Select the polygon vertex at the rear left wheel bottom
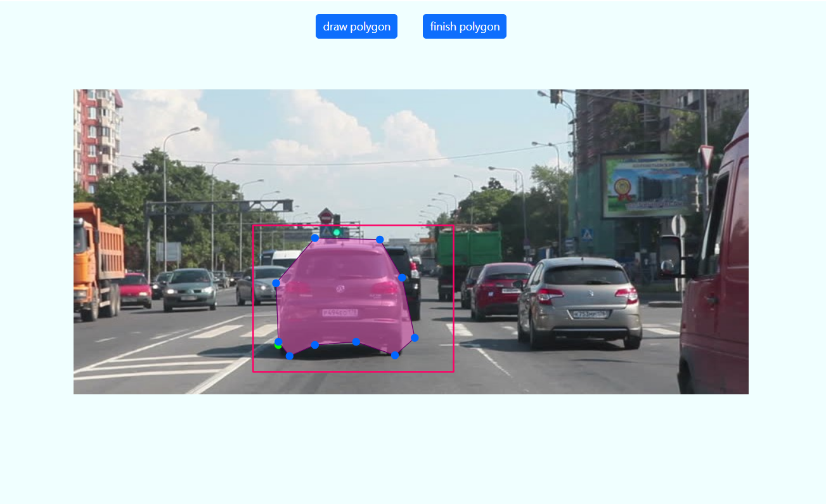This screenshot has height=504, width=826. point(290,356)
